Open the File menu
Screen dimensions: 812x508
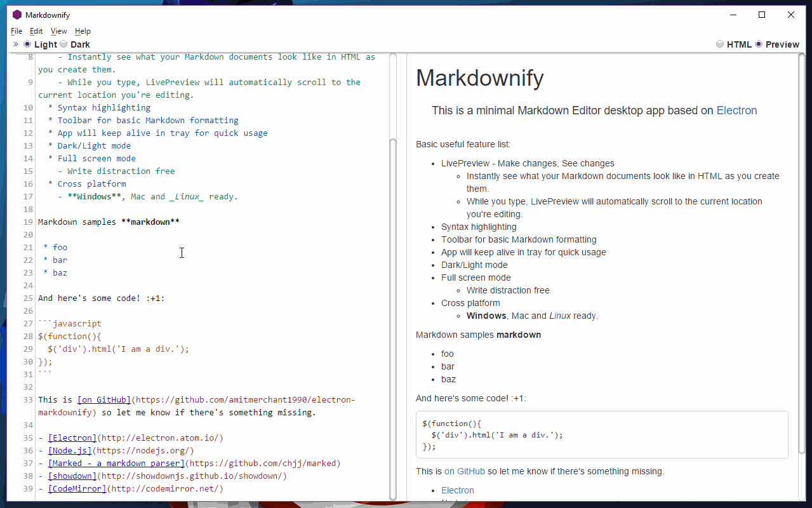pos(17,31)
